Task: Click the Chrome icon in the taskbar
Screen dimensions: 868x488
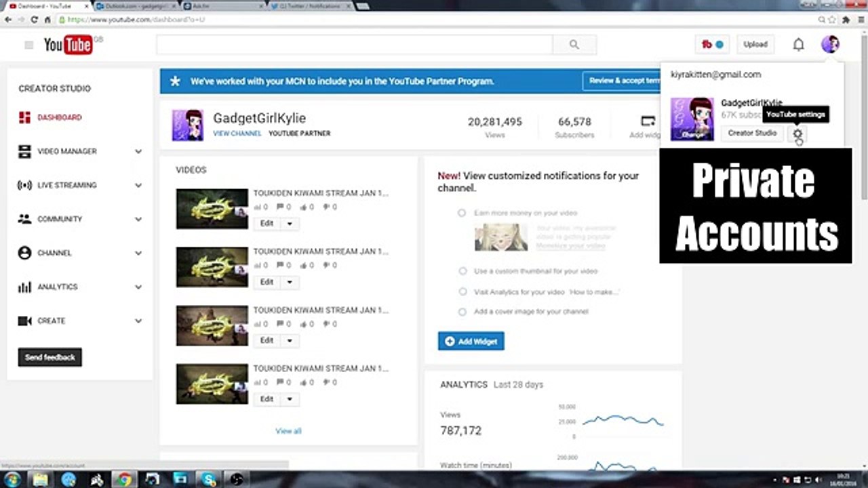Action: 123,480
